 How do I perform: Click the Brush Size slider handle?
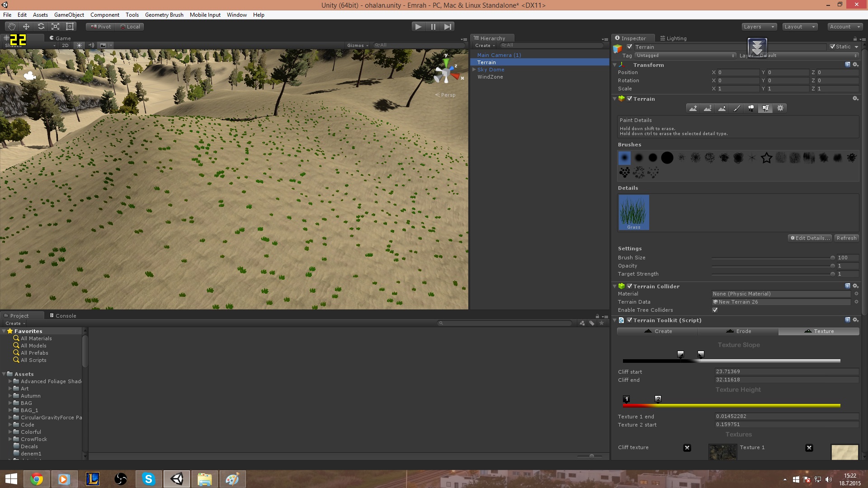[x=833, y=258]
